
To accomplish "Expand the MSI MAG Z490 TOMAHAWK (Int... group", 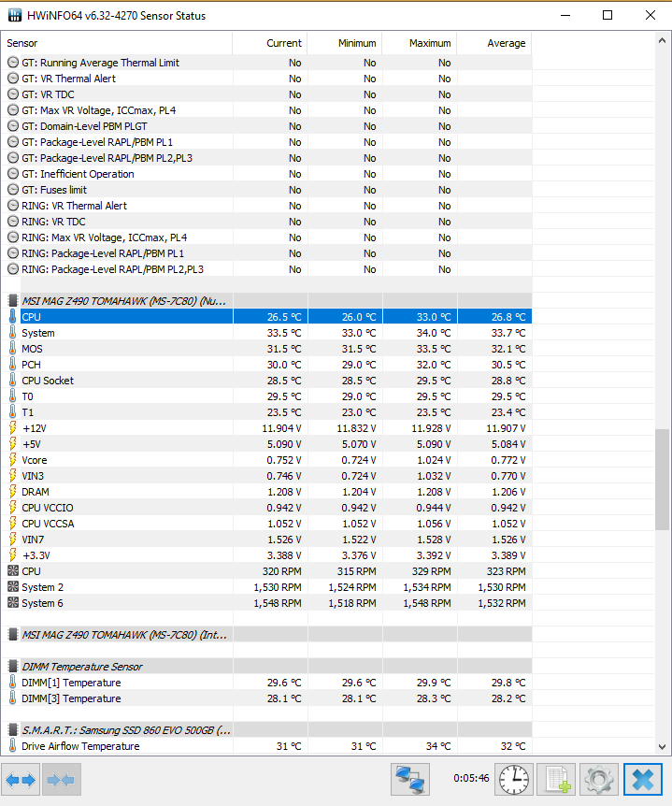I will [x=266, y=635].
